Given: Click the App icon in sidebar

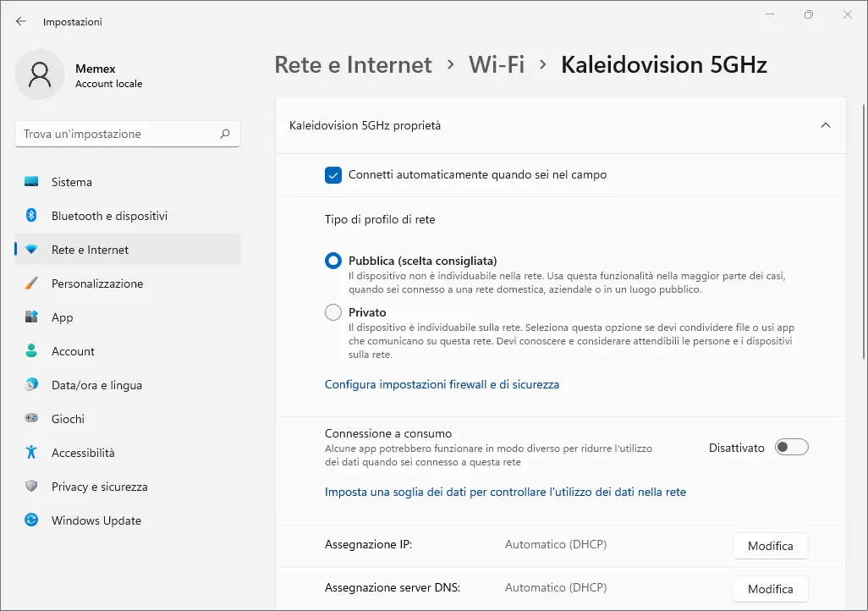Looking at the screenshot, I should tap(31, 317).
